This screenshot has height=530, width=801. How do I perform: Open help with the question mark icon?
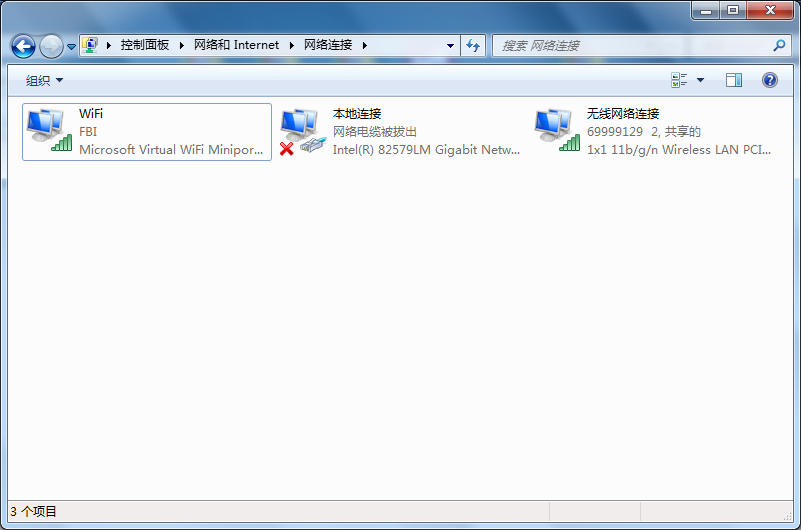pyautogui.click(x=770, y=80)
